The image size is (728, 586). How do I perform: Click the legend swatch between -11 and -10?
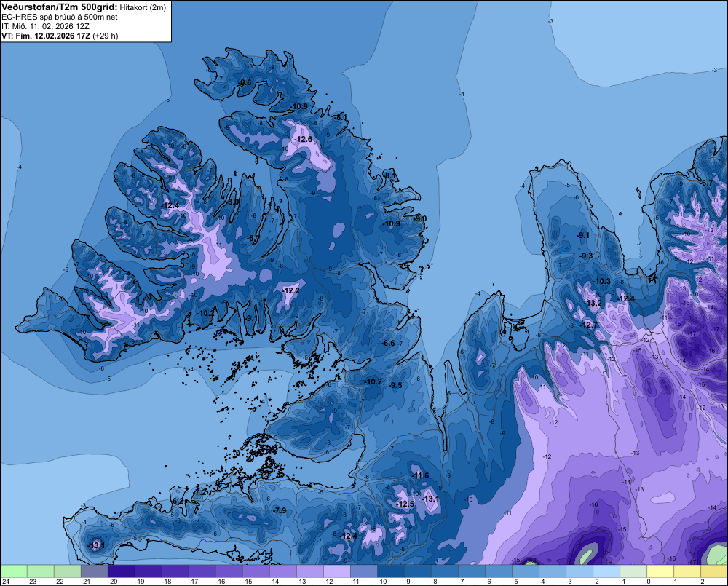tap(364, 571)
